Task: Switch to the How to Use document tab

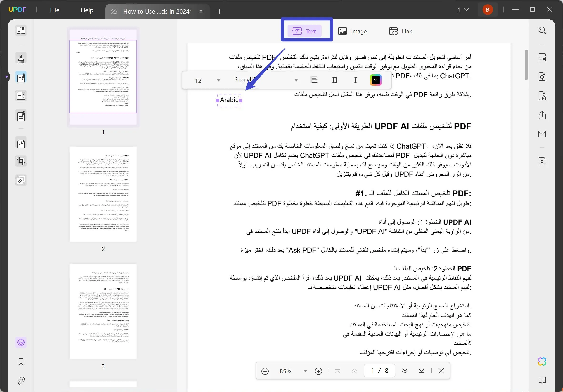Action: point(157,11)
